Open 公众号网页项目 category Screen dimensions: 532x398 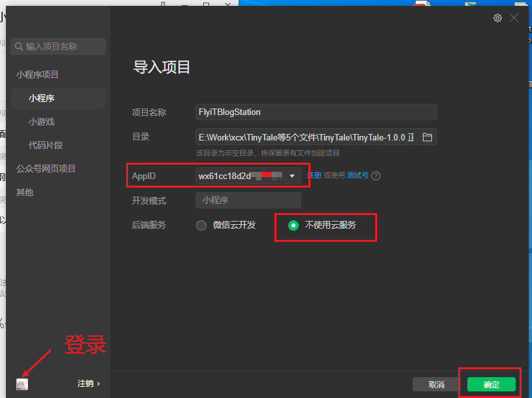coord(46,169)
